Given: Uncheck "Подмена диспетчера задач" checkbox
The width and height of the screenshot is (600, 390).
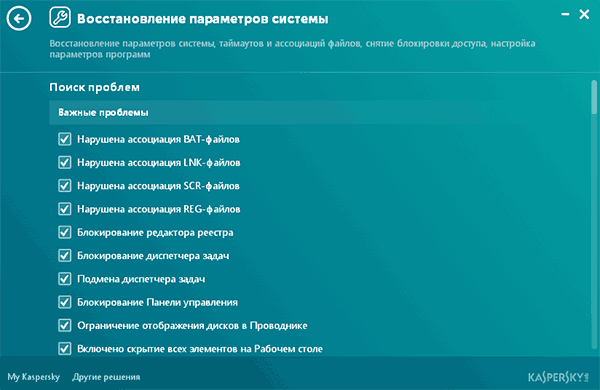Looking at the screenshot, I should (x=65, y=279).
